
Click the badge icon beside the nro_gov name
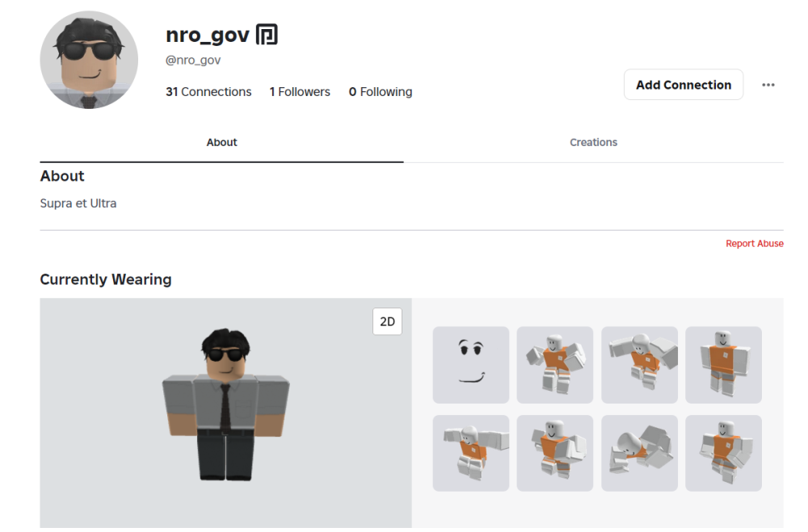click(x=267, y=35)
